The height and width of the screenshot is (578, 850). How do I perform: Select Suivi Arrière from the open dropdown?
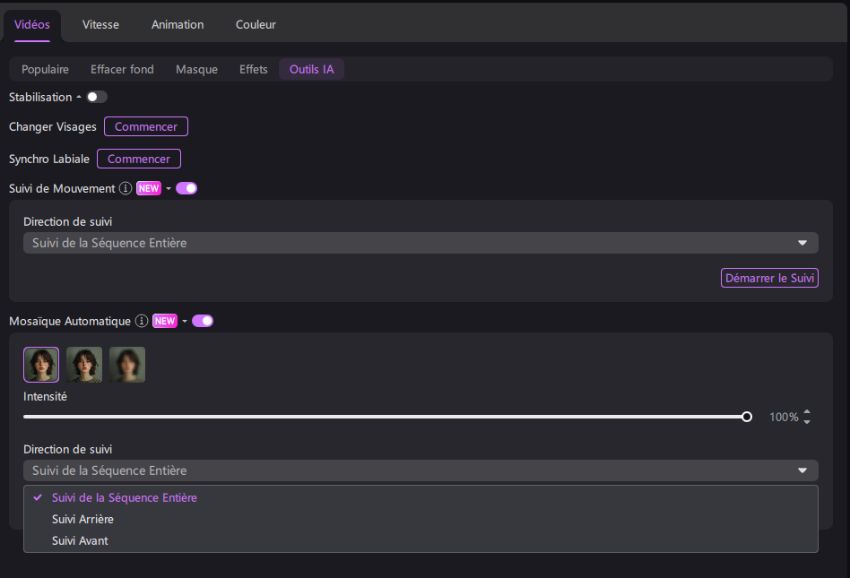[81, 519]
